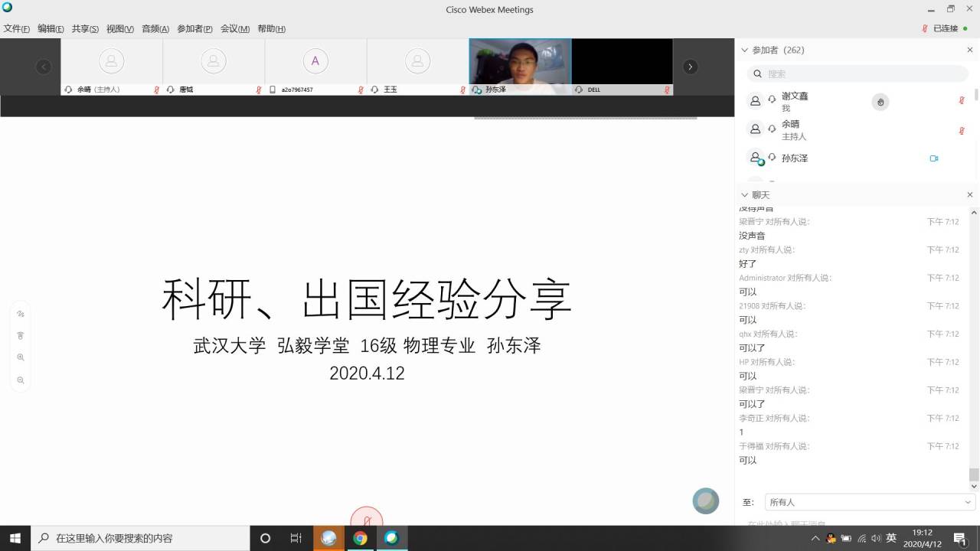This screenshot has height=551, width=980.
Task: Click the camera icon next to 孙东泽
Action: coord(933,158)
